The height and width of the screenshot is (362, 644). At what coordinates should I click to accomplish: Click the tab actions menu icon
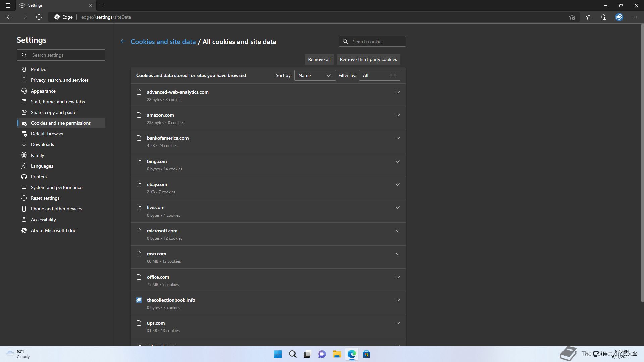8,5
